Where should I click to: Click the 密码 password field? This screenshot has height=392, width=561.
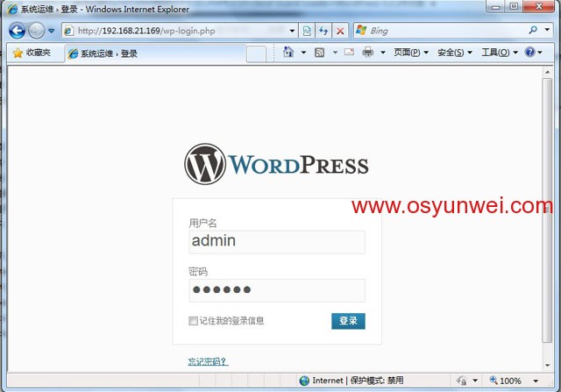point(277,290)
